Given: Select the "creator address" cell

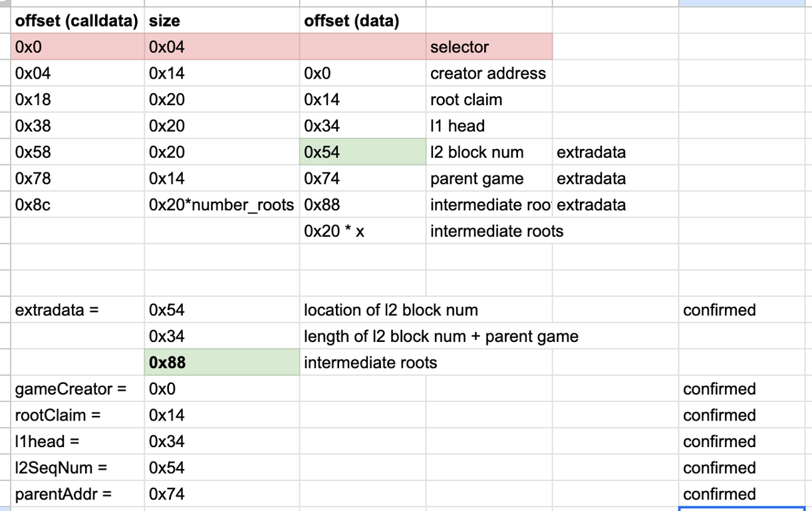Looking at the screenshot, I should coord(489,73).
